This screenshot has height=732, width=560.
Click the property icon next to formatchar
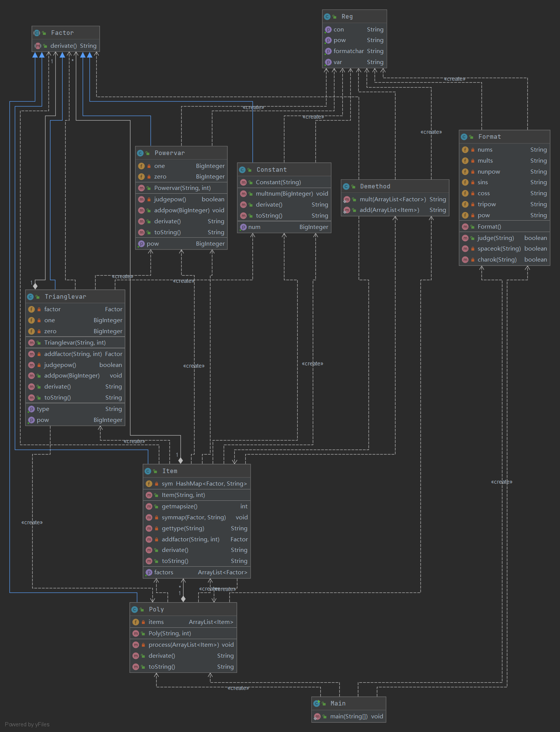coord(328,51)
